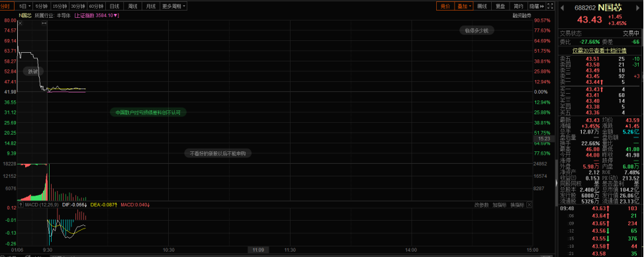Go to previous stock with left arrow
Image resolution: width=644 pixels, height=257 pixels.
click(563, 7)
